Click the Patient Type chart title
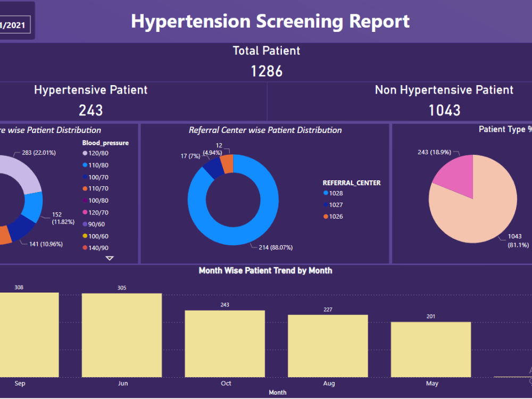Screen dimensions: 532x399 [x=505, y=129]
